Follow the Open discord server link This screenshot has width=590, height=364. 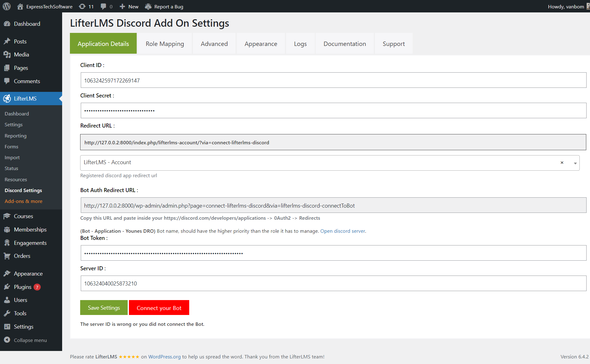(x=342, y=231)
